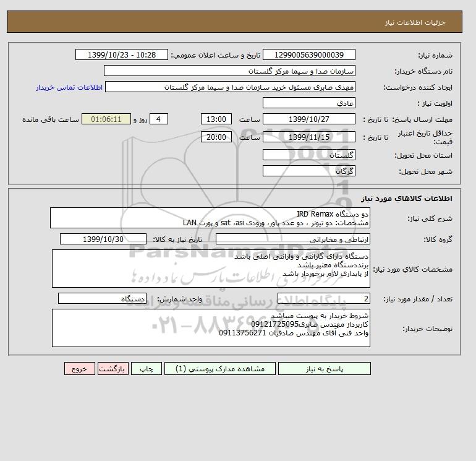Click the announcement date field 1399/10/23 - 10:28
Screen dimensions: 476x461
coord(121,54)
